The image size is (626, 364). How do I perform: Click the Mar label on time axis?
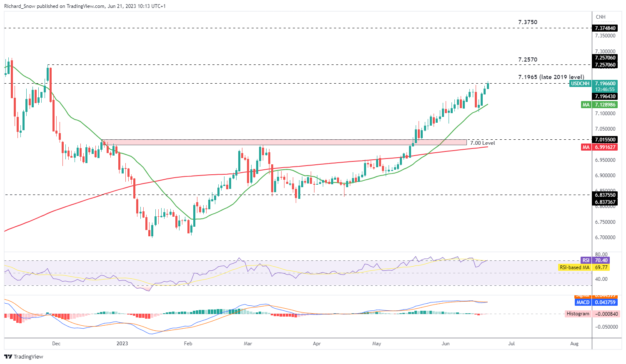click(248, 344)
